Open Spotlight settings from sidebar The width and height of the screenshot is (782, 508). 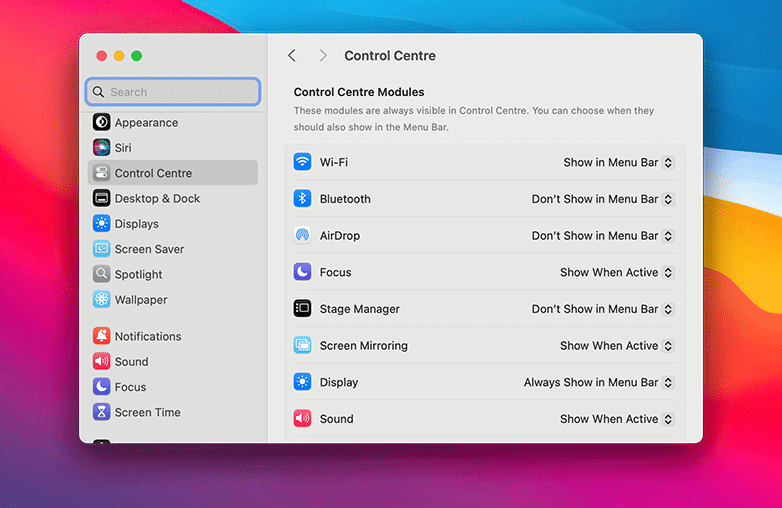point(173,274)
